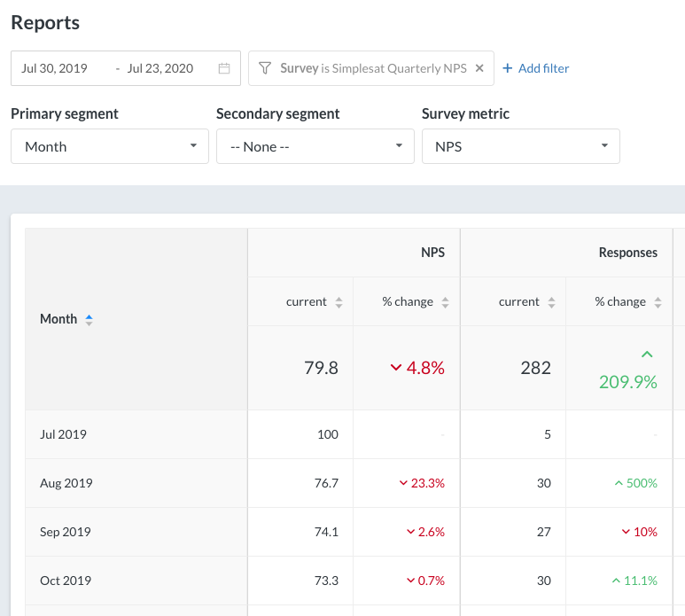
Task: Click the Sep 2019 responses count 27
Action: (x=544, y=532)
